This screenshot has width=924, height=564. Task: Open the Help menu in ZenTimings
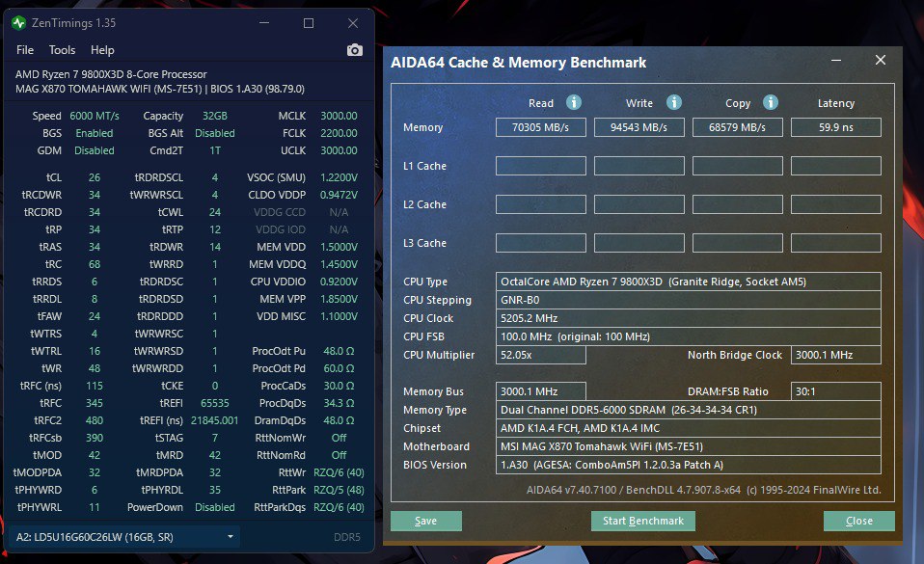[x=102, y=50]
